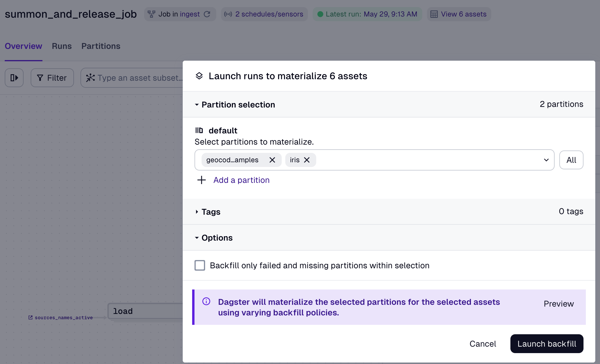Click the materialize layers icon in dialog title
Image resolution: width=600 pixels, height=364 pixels.
coord(199,76)
